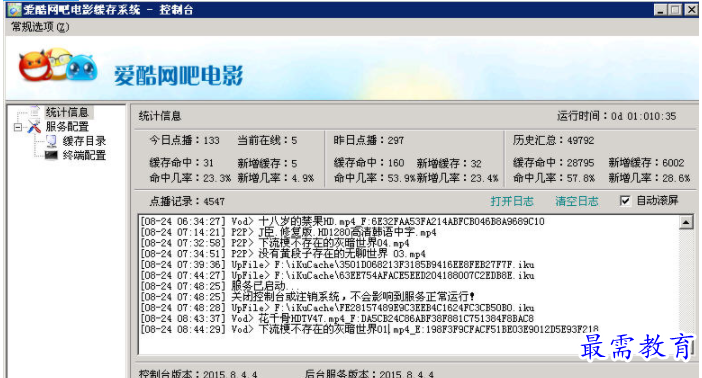
Task: Click 清空日志 link
Action: coord(577,201)
